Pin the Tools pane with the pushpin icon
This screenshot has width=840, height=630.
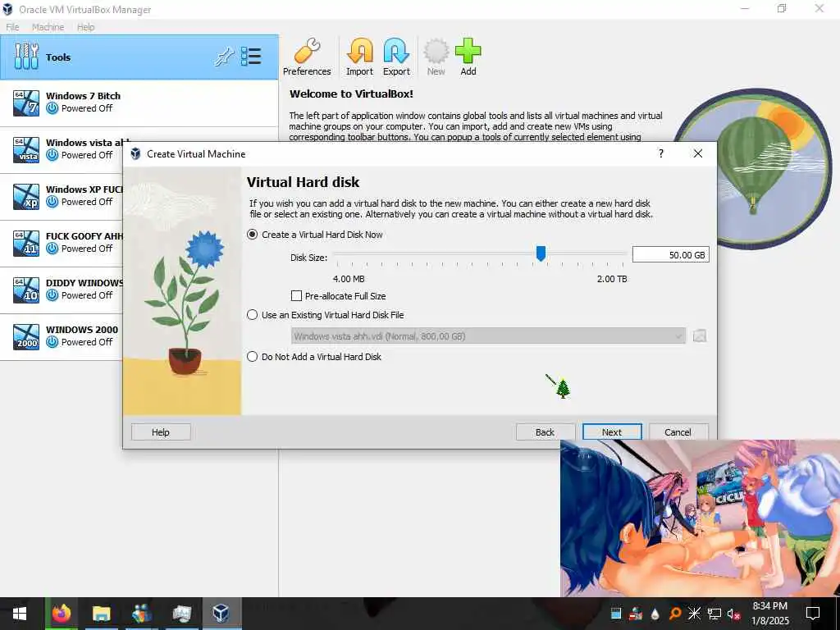(x=225, y=57)
